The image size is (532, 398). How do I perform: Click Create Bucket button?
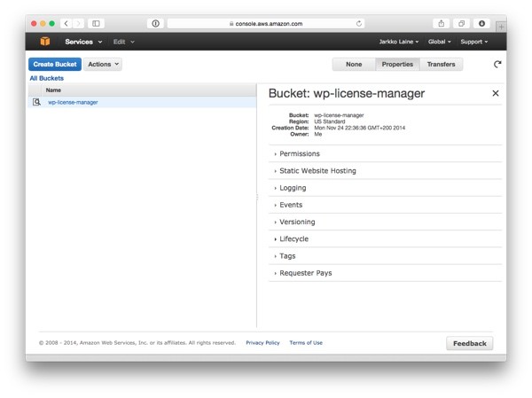click(x=55, y=64)
